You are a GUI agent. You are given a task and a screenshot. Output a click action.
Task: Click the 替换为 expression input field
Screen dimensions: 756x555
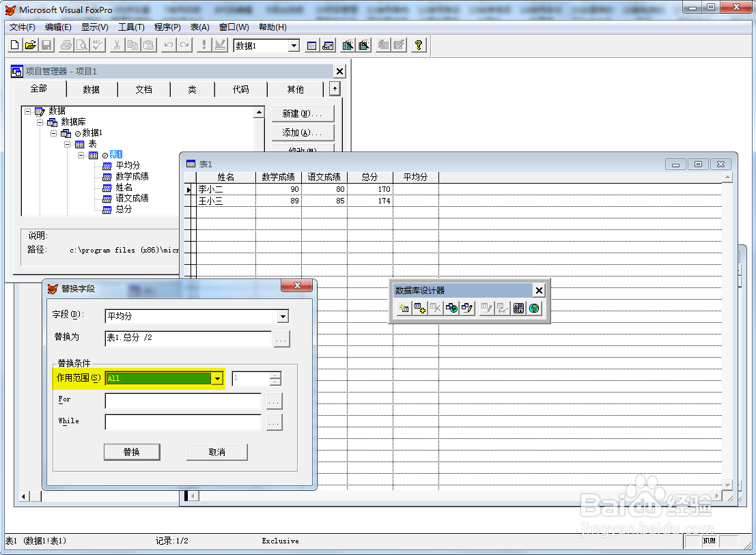188,338
